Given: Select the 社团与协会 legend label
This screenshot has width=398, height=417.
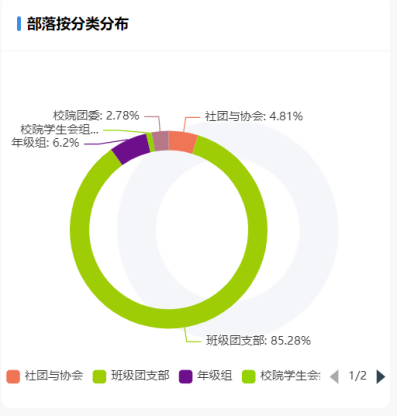Looking at the screenshot, I should 54,376.
